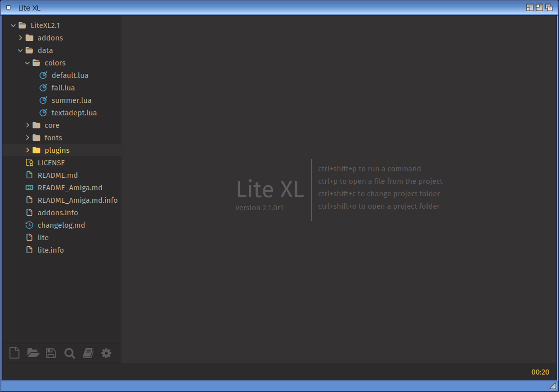This screenshot has width=559, height=392.
Task: Open README.md file name
Action: tap(58, 175)
